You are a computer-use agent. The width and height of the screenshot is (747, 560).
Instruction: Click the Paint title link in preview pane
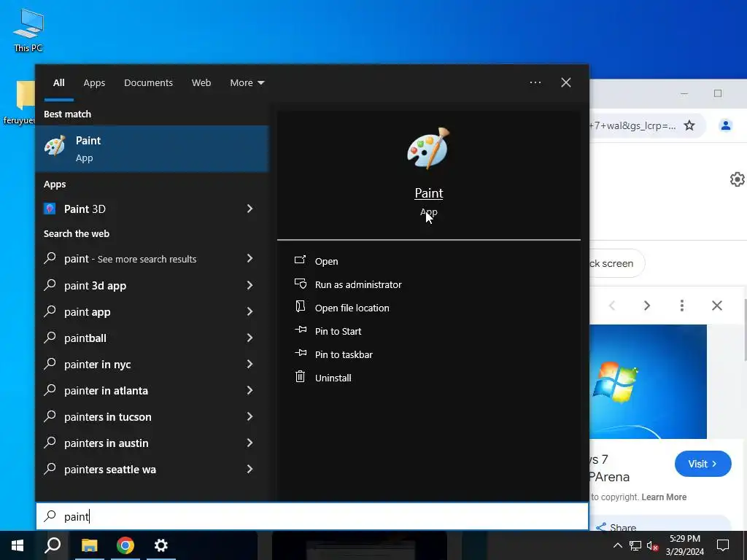429,192
